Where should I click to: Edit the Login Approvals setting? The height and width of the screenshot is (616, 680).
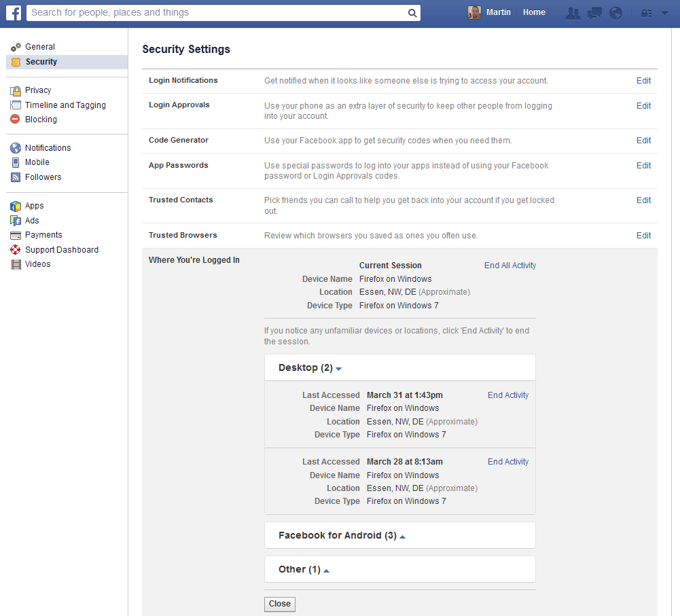pos(643,105)
